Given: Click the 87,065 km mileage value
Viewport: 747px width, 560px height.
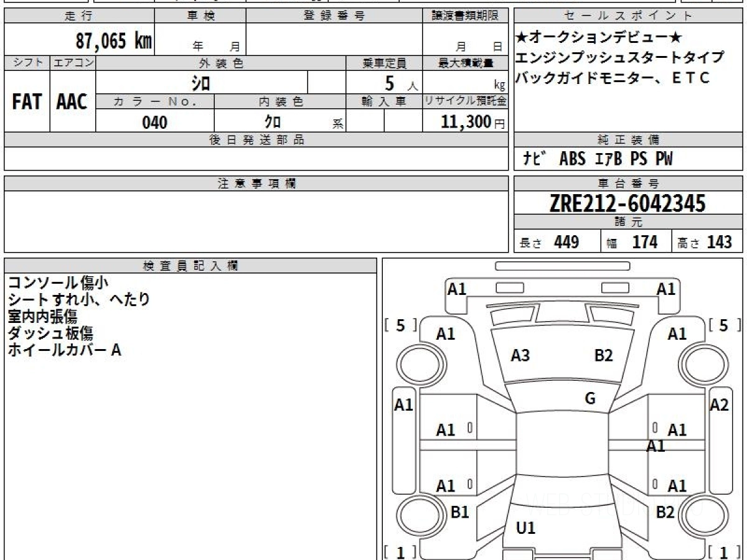Looking at the screenshot, I should point(114,41).
